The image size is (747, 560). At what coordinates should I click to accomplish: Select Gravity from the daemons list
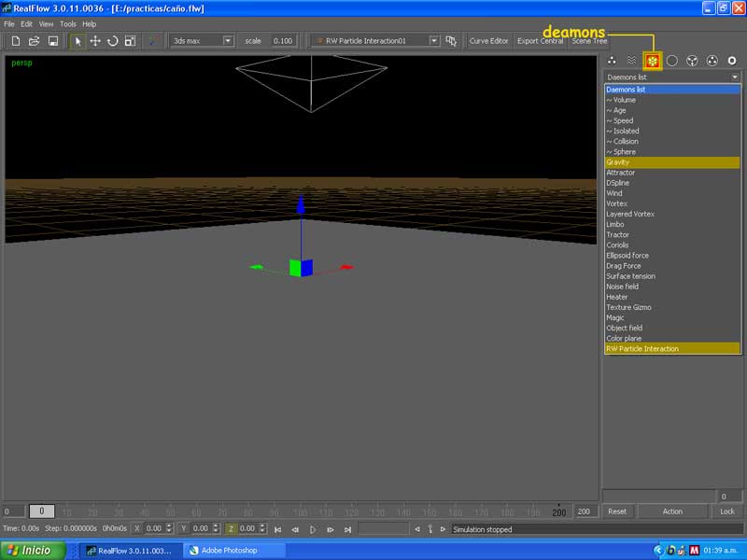(672, 162)
